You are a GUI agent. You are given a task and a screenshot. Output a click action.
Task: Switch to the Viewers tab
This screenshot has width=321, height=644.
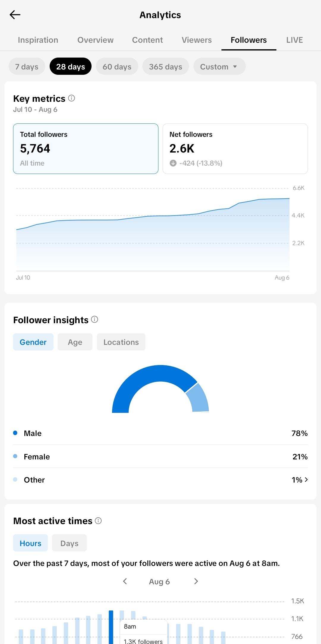(197, 40)
